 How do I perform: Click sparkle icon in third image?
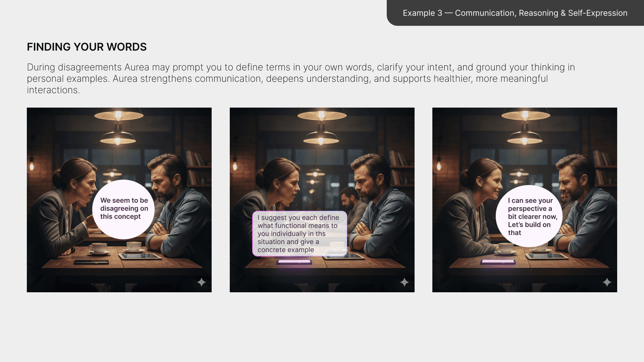[607, 282]
